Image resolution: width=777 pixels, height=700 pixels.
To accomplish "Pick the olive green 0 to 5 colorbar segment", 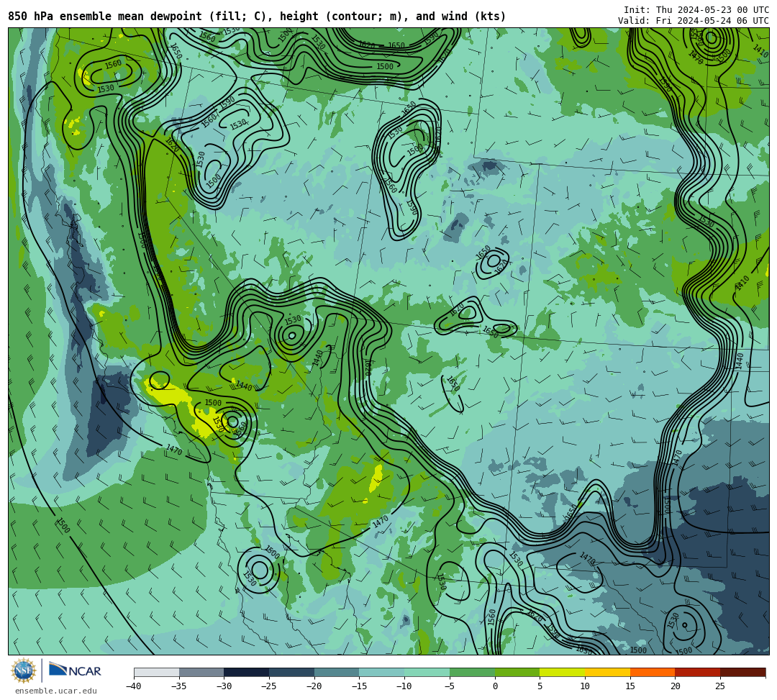I will click(x=517, y=672).
